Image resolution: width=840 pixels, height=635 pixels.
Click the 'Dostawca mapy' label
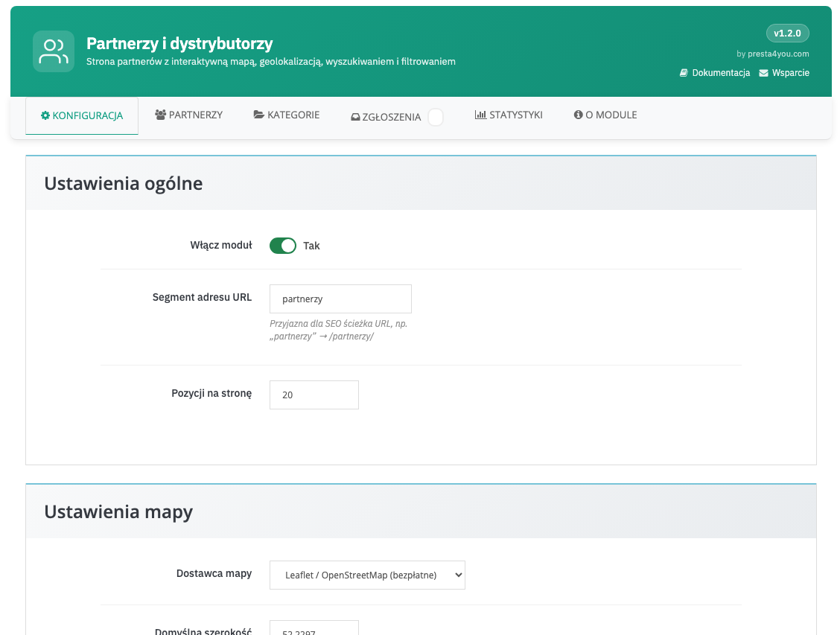(214, 573)
